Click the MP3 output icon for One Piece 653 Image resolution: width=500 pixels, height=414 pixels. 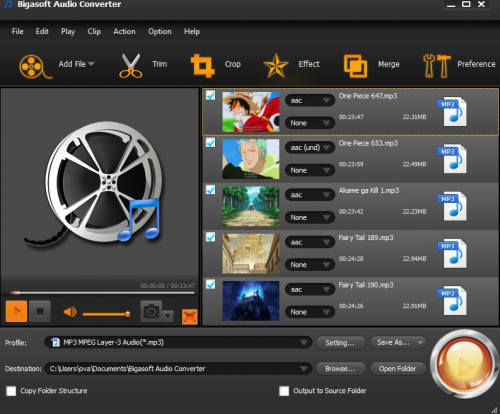(x=452, y=159)
